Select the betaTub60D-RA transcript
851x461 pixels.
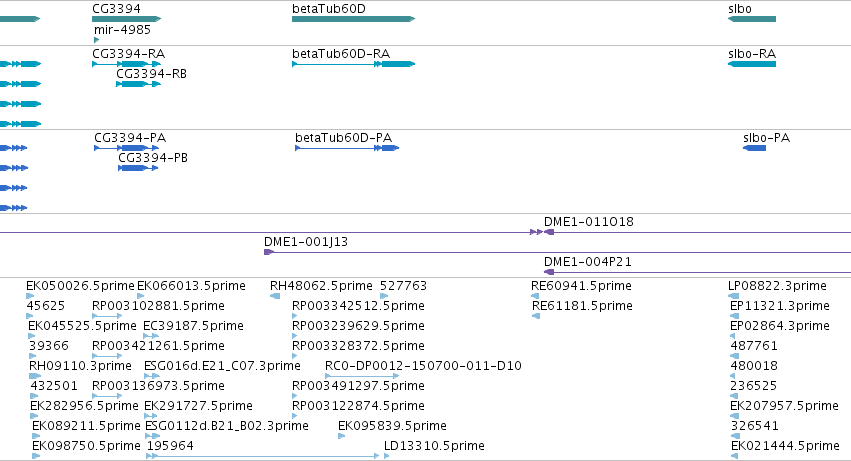click(x=353, y=64)
